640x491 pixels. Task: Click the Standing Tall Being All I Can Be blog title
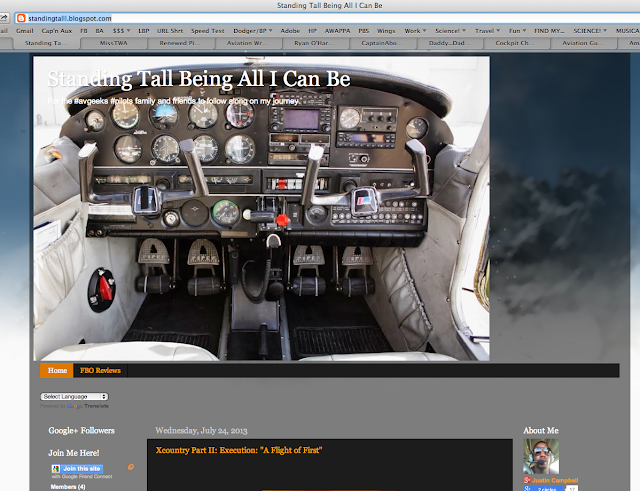[x=199, y=79]
